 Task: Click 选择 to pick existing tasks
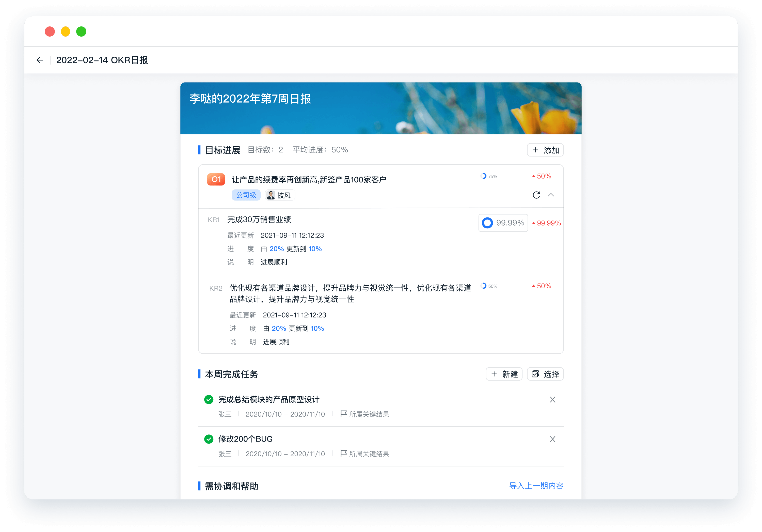(x=545, y=374)
